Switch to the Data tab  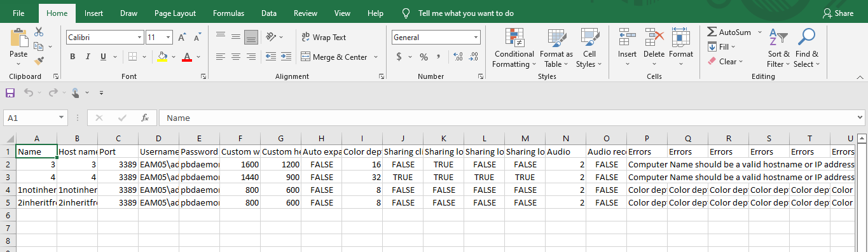pos(269,13)
